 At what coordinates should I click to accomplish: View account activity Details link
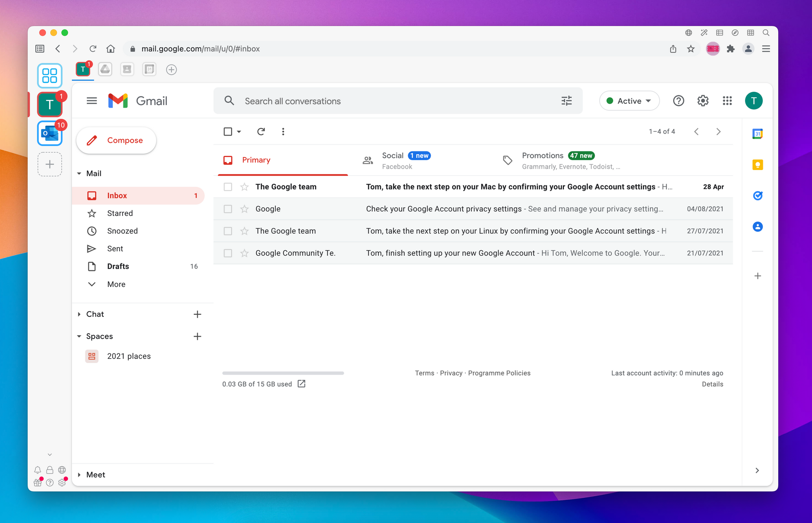click(713, 384)
